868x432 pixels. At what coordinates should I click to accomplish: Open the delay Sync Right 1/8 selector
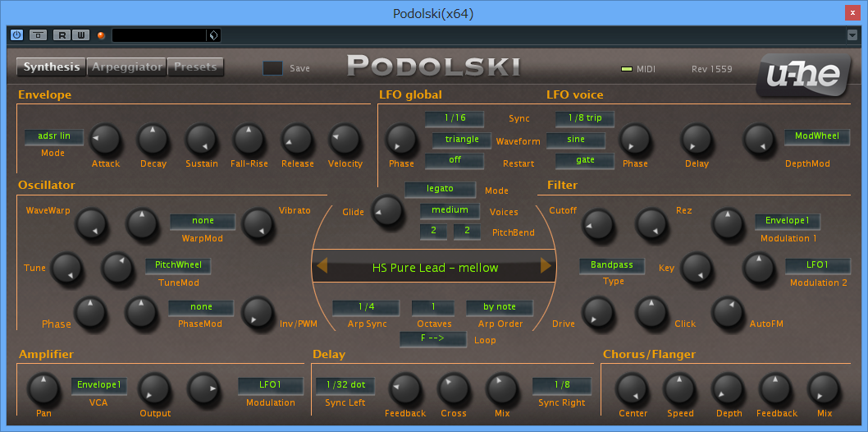click(x=562, y=385)
